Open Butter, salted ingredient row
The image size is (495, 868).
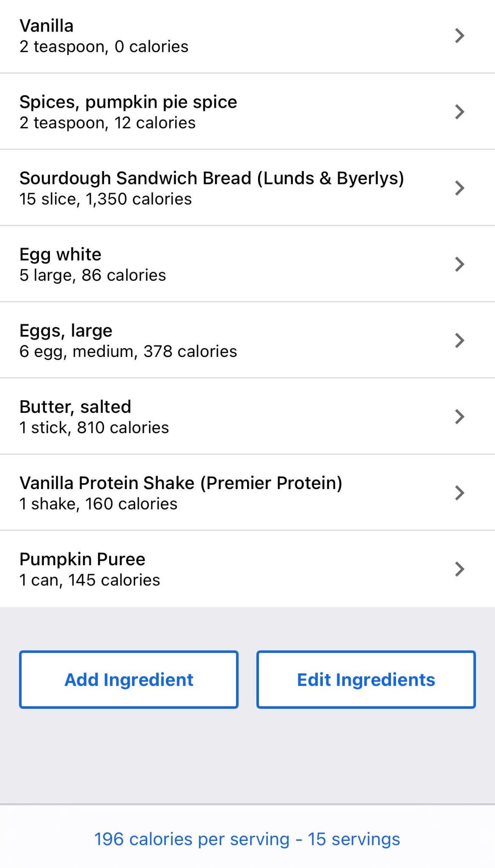click(x=76, y=407)
